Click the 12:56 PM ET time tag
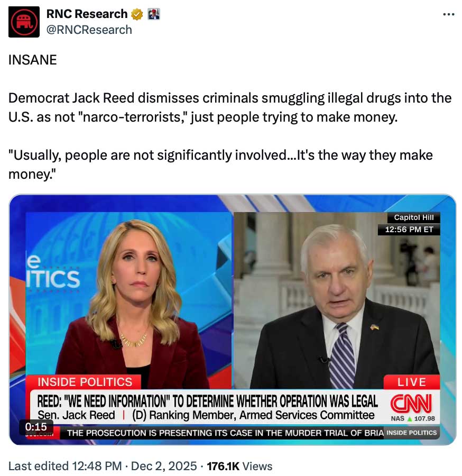This screenshot has width=462, height=476. [409, 230]
